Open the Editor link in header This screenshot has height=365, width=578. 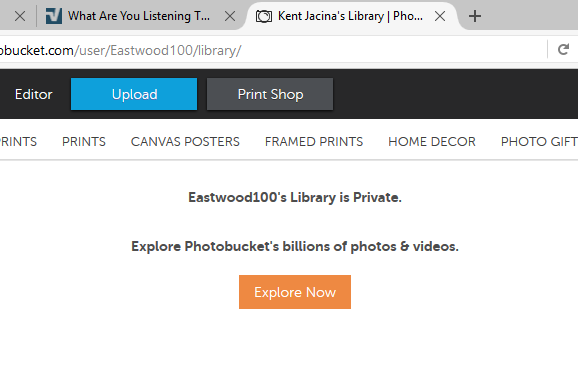(x=34, y=94)
